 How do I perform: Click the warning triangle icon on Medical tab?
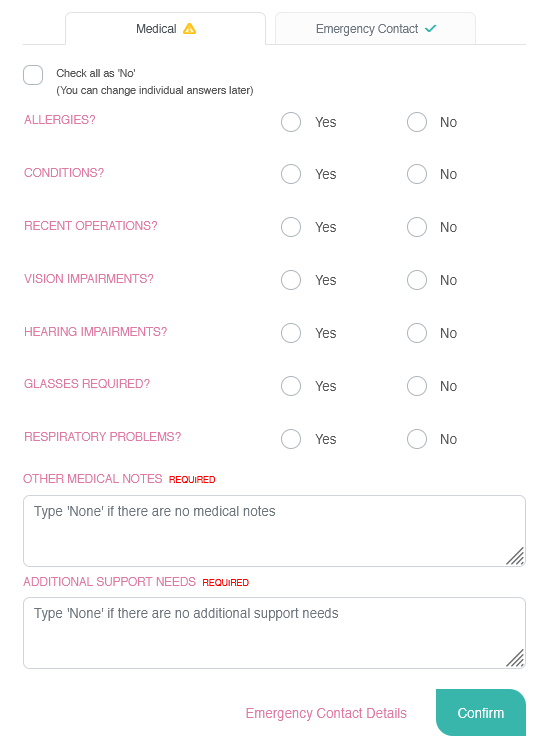(x=190, y=29)
